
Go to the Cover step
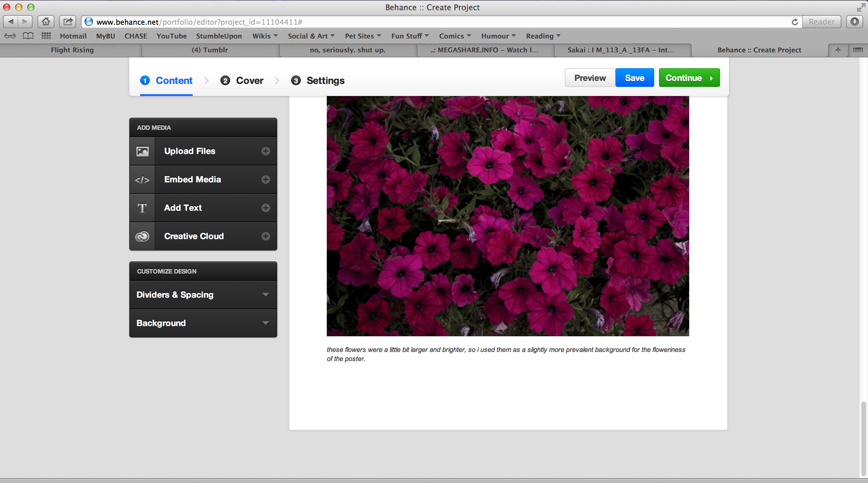242,81
